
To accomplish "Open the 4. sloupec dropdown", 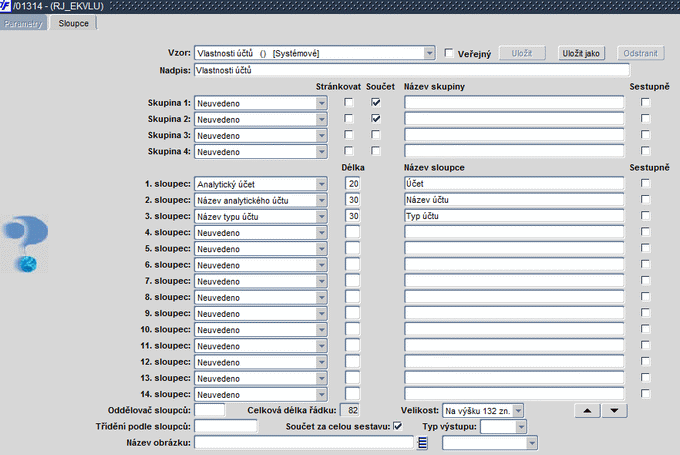I will tap(321, 232).
